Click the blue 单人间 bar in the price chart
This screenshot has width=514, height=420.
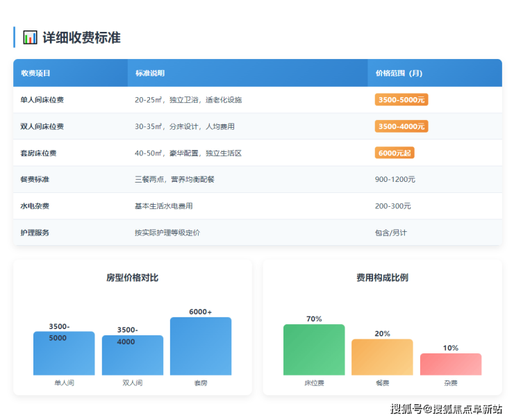coord(64,354)
